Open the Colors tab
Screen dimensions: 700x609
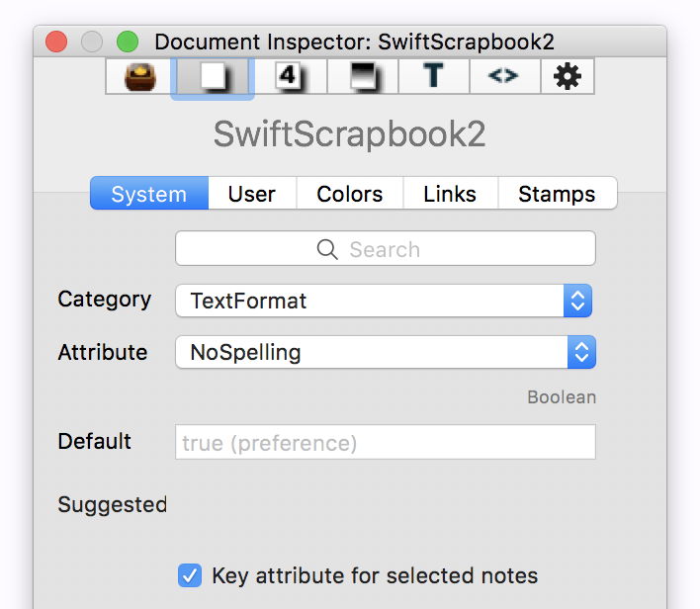(x=349, y=194)
